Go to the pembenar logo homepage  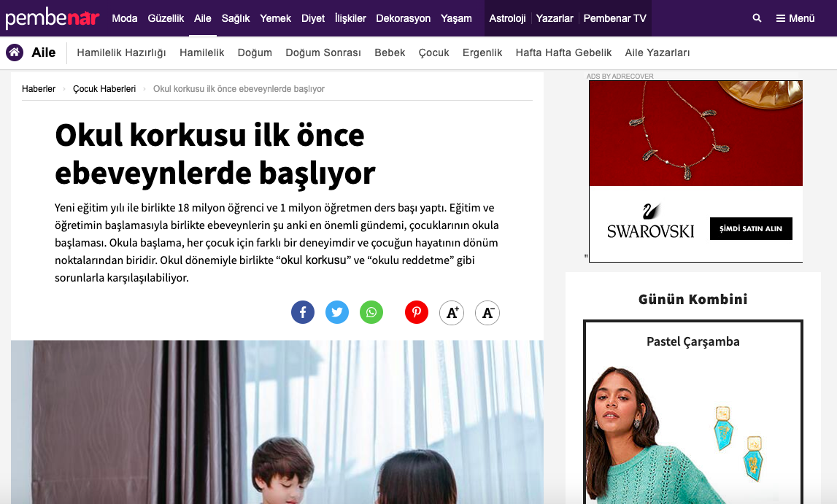pyautogui.click(x=53, y=18)
